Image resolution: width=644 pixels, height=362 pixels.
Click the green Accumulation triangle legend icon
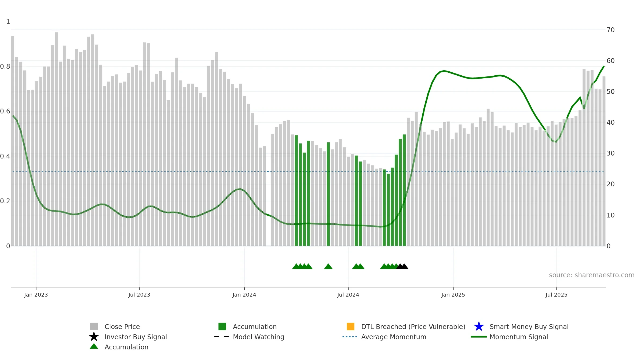point(94,346)
